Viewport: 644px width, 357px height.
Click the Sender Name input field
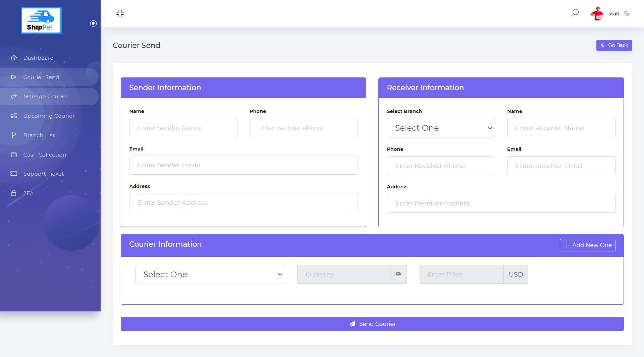tap(183, 128)
